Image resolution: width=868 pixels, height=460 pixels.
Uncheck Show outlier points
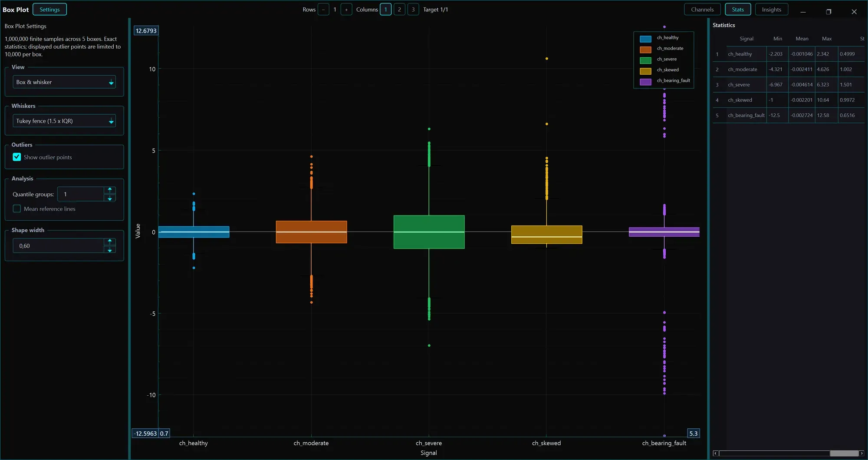(17, 157)
